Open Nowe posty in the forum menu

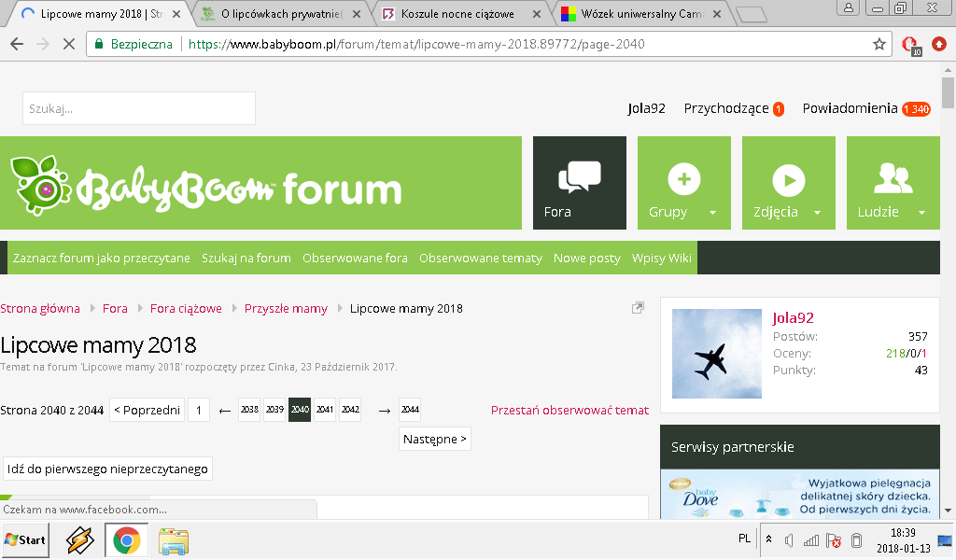tap(586, 258)
